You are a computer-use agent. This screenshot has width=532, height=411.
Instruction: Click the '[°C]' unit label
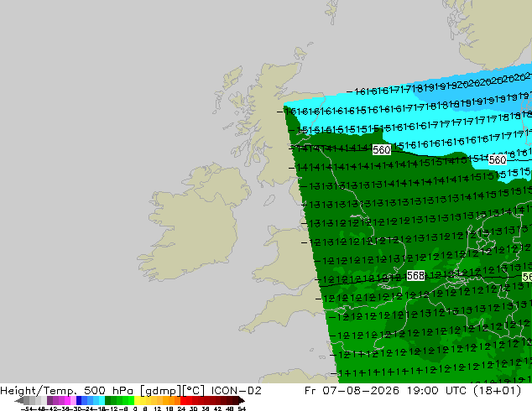tap(194, 391)
